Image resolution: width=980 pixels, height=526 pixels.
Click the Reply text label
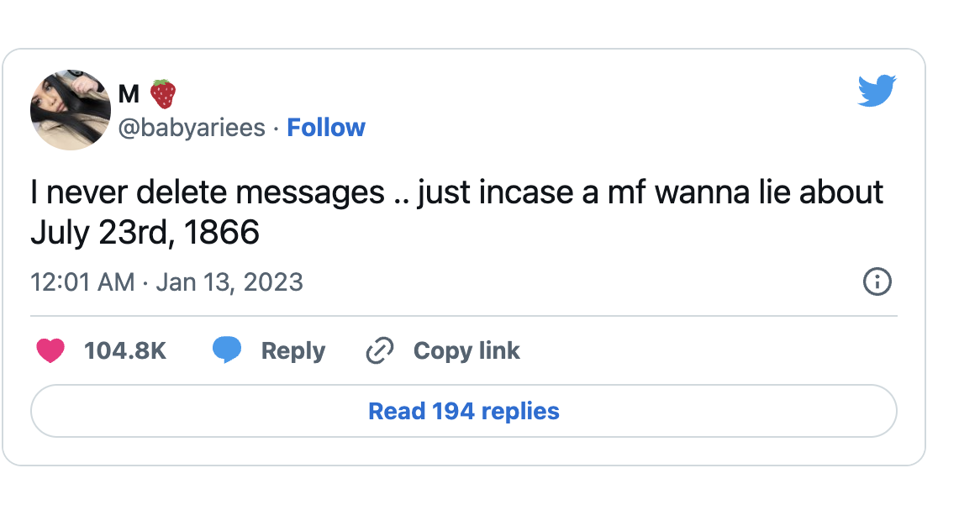292,350
